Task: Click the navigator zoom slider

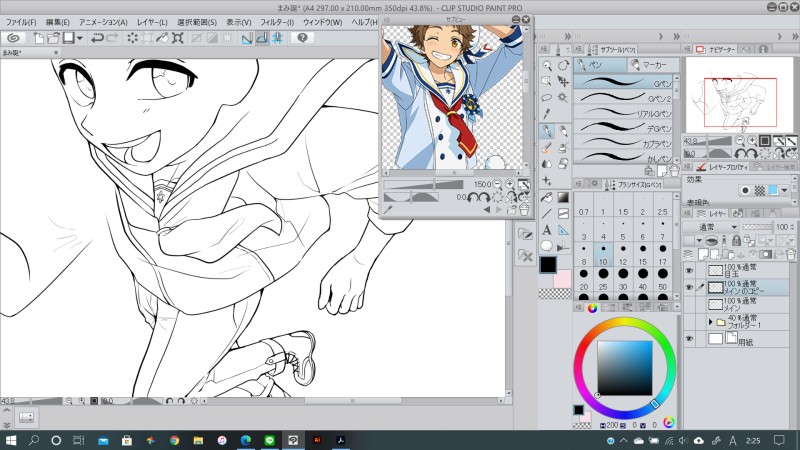Action: pos(707,141)
